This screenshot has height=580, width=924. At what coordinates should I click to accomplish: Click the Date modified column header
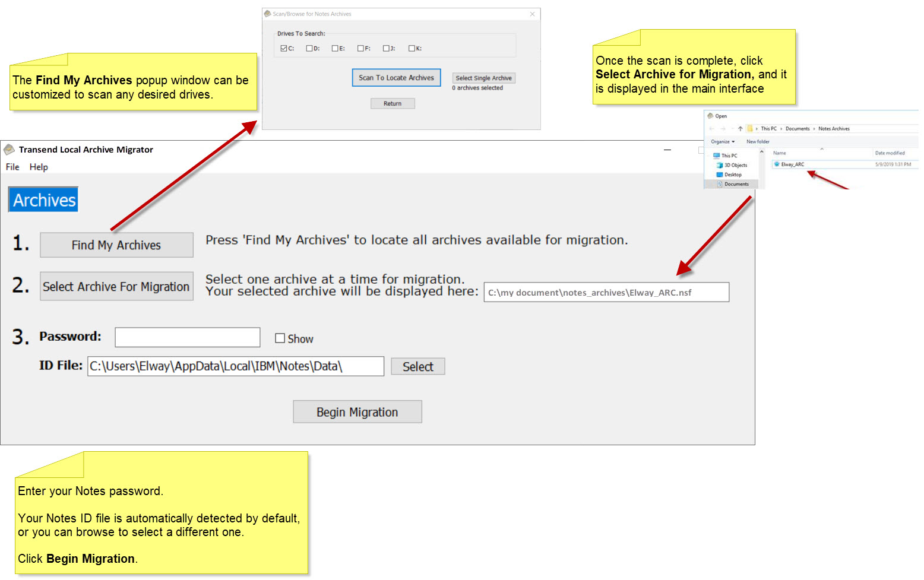click(890, 153)
